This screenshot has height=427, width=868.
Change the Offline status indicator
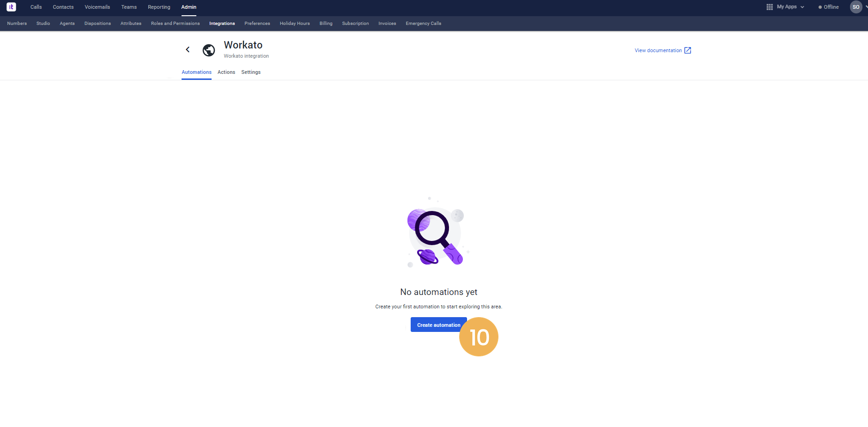829,7
